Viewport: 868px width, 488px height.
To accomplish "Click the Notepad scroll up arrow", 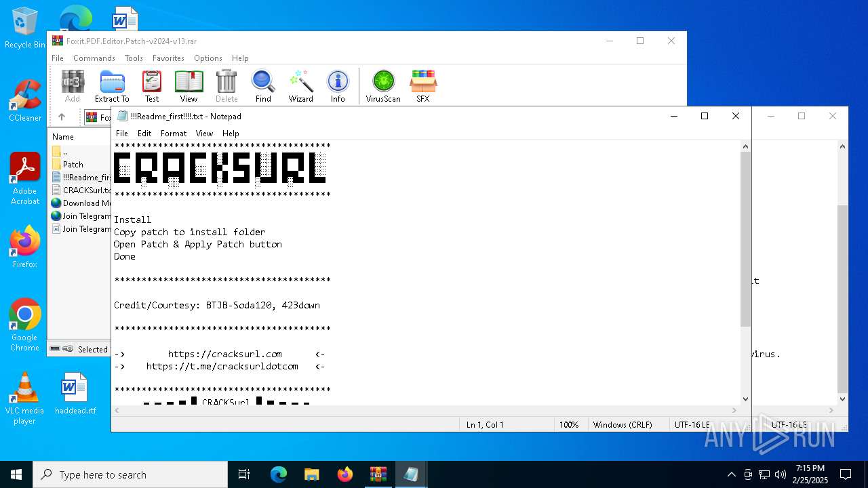I will pos(745,146).
